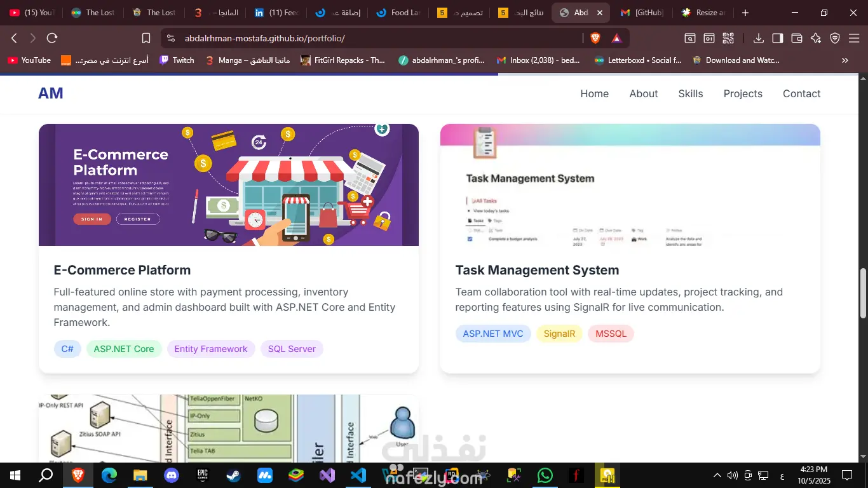The image size is (868, 488).
Task: Jump to the Skills section
Action: [691, 93]
